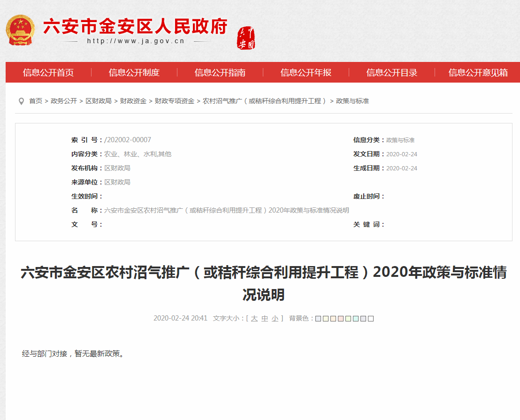Click the 政策与标准 breadcrumb link
The width and height of the screenshot is (520, 420).
[x=352, y=101]
